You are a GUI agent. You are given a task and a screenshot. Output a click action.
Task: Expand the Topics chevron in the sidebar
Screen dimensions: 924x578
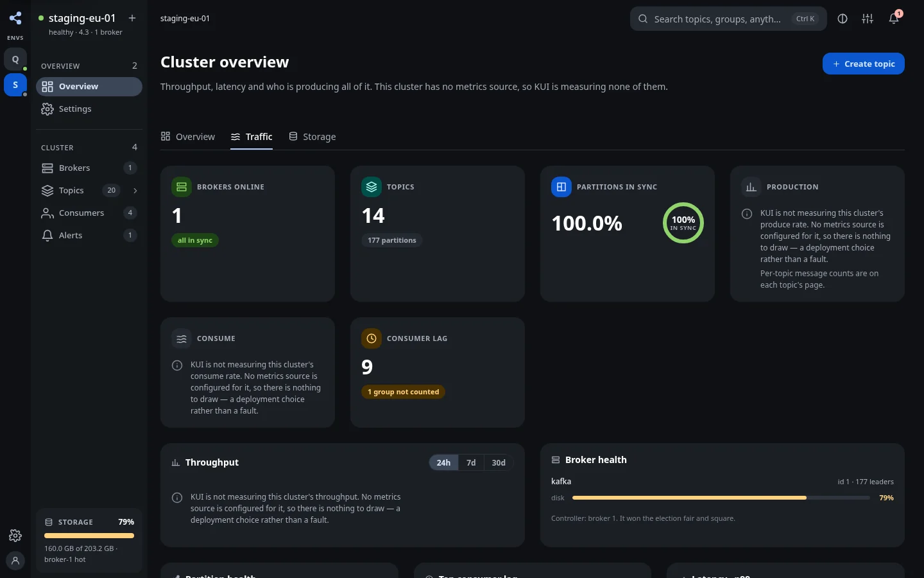pyautogui.click(x=135, y=191)
